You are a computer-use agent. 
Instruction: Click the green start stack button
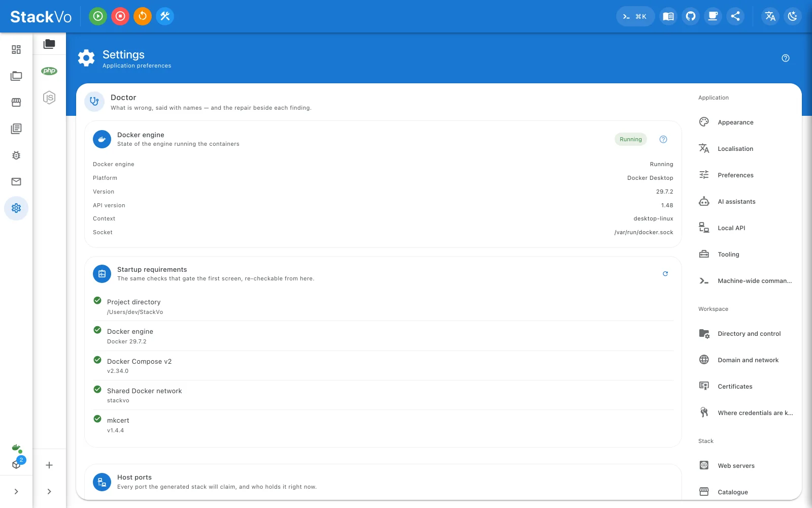pos(98,16)
